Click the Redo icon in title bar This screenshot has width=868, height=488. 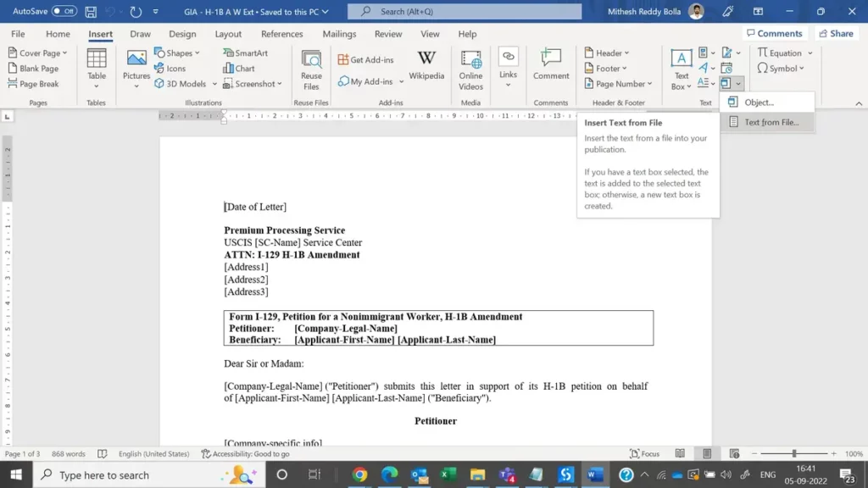[136, 11]
